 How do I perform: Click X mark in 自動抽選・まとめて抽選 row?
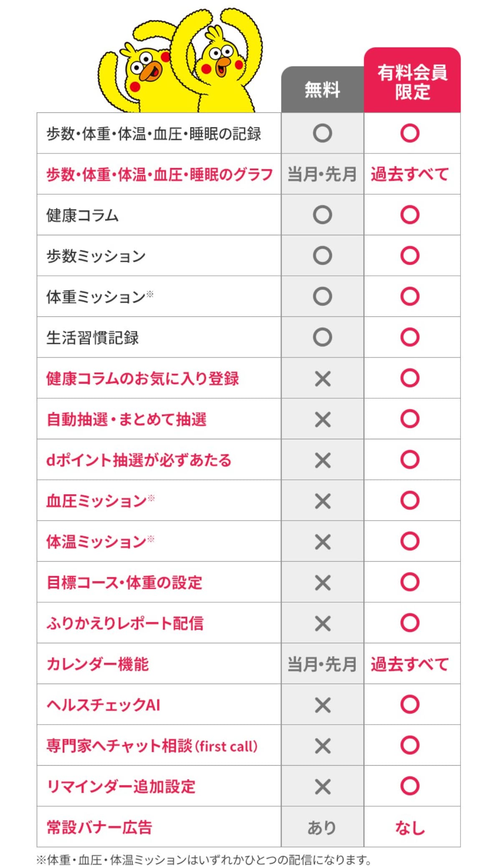322,419
